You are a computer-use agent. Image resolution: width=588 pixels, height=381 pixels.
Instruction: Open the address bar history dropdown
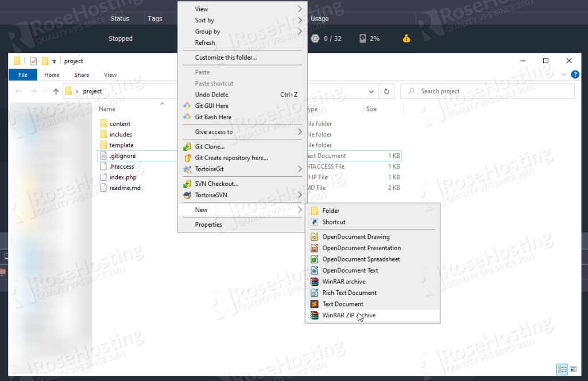(372, 91)
